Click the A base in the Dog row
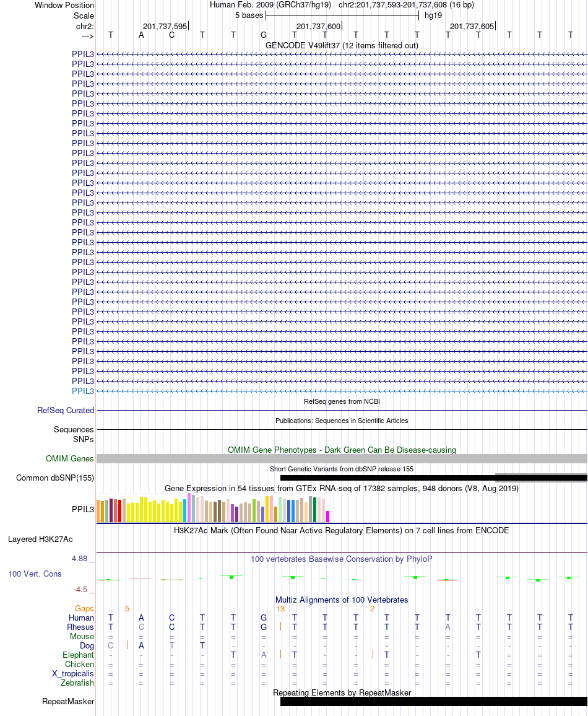This screenshot has height=716, width=588. [141, 645]
